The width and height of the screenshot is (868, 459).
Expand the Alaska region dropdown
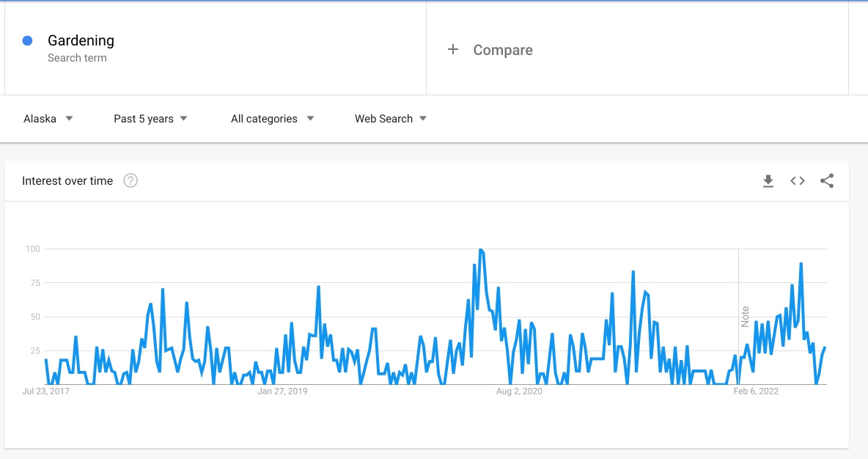[x=48, y=119]
